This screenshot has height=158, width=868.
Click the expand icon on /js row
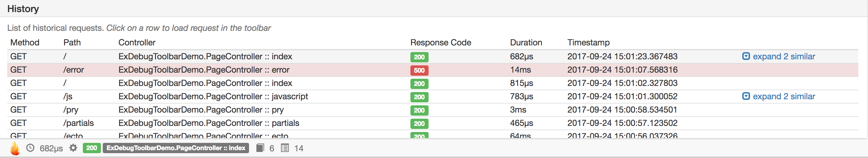[746, 96]
